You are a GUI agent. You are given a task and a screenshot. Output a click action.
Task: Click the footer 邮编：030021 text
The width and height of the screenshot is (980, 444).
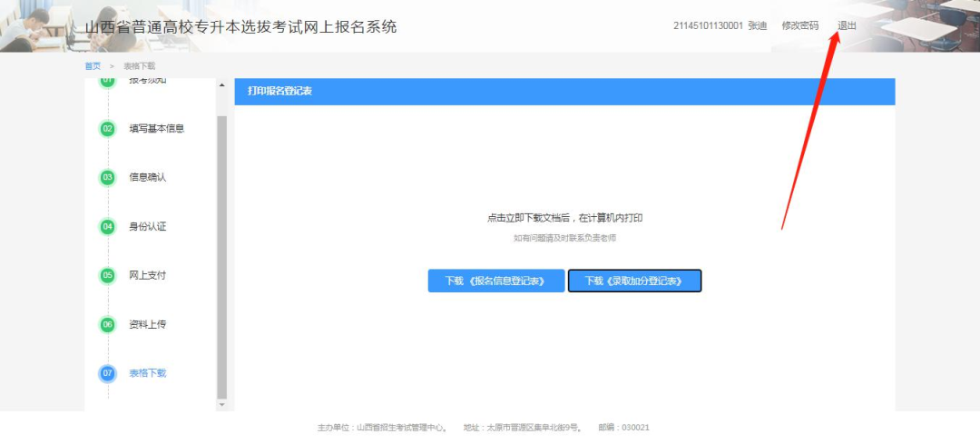(x=623, y=428)
